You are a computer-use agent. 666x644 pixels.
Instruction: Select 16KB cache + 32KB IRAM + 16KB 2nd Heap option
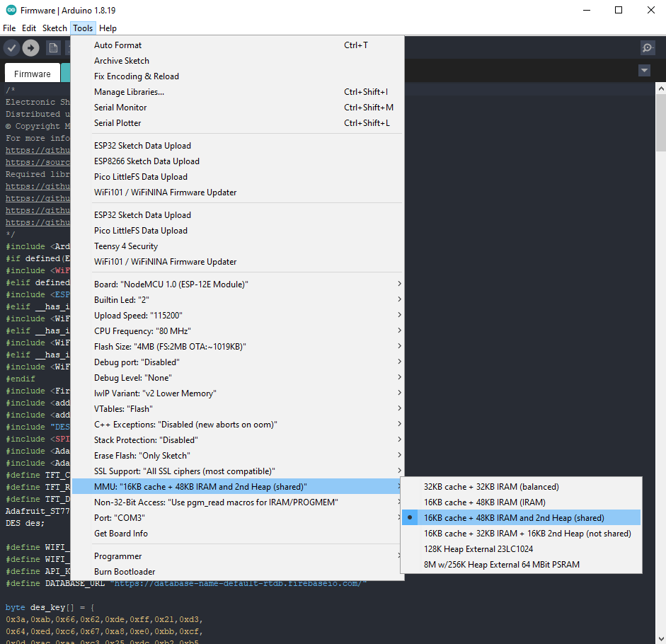click(x=522, y=533)
